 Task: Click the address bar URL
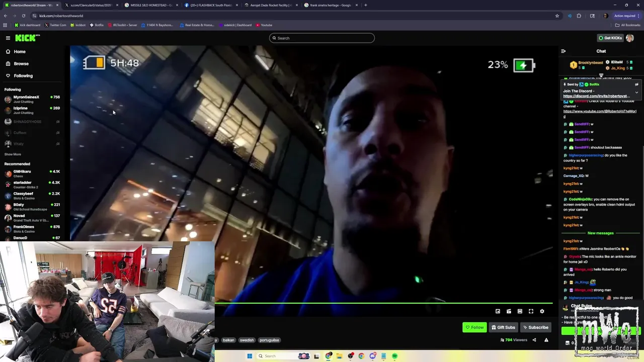click(61, 16)
